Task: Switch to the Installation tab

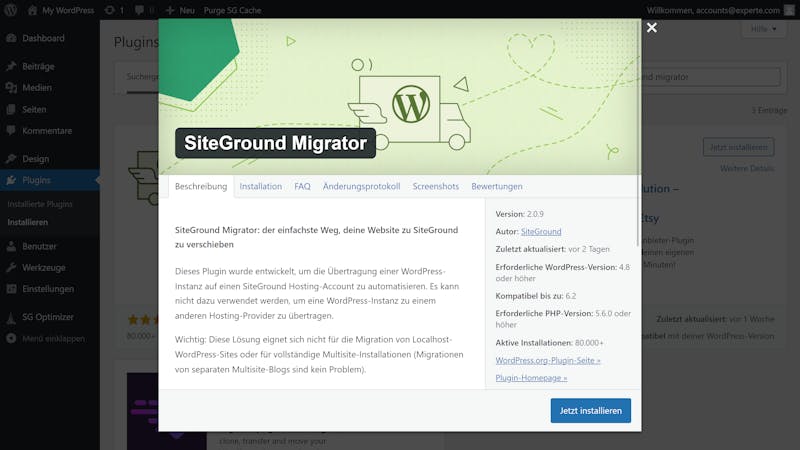Action: pyautogui.click(x=261, y=186)
